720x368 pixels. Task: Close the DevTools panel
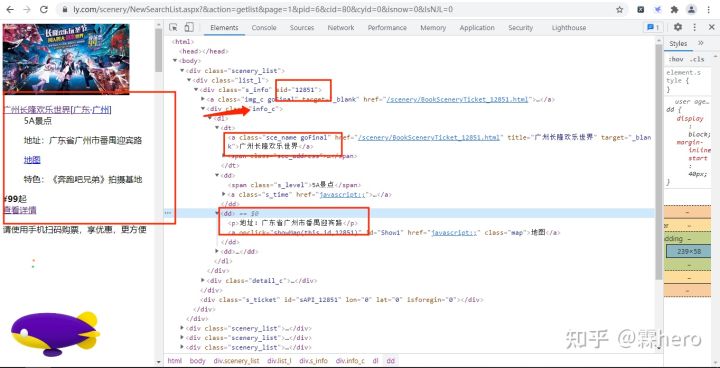711,28
